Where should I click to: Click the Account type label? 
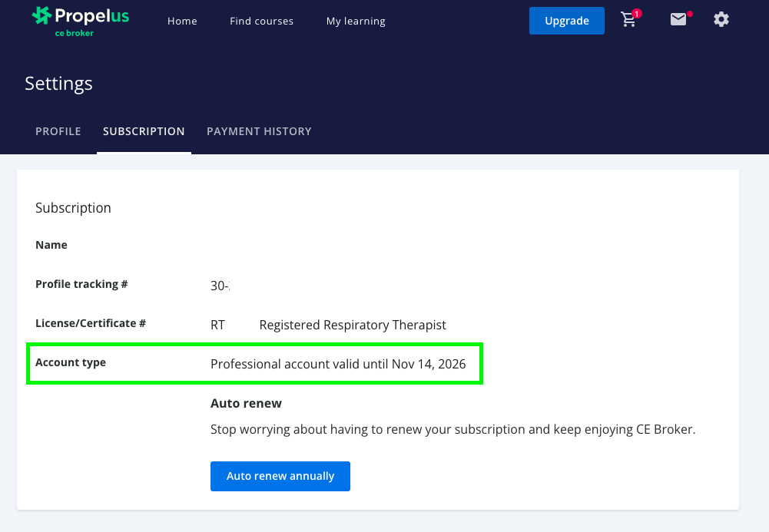pyautogui.click(x=71, y=362)
